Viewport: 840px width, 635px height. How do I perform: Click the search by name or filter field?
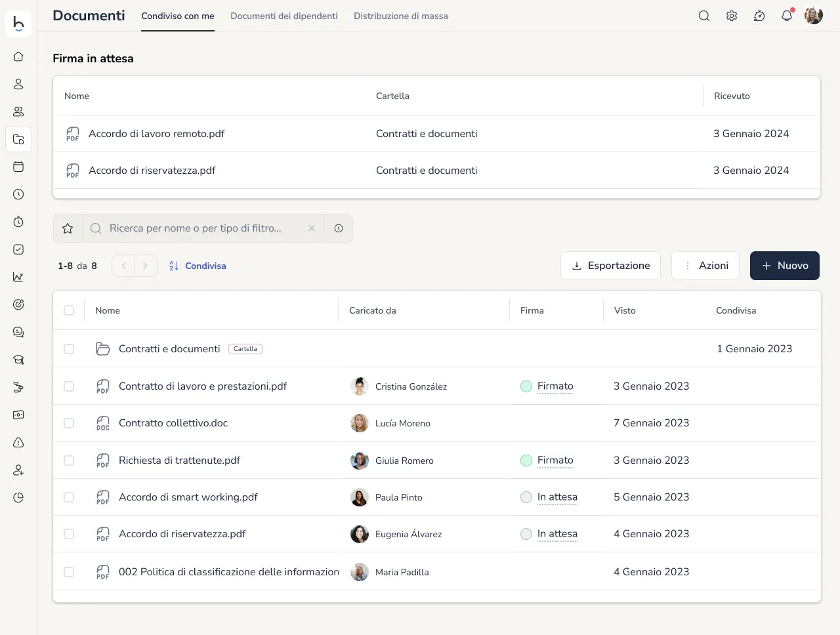pos(203,228)
